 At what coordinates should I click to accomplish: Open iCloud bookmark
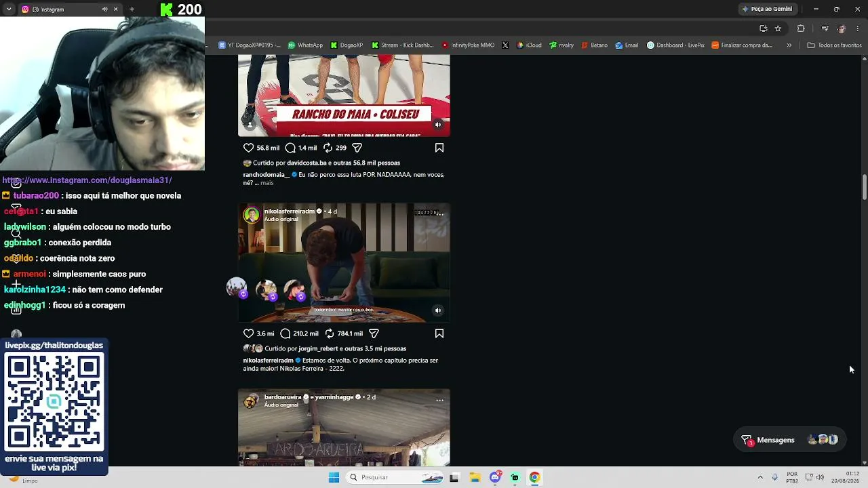pos(529,45)
